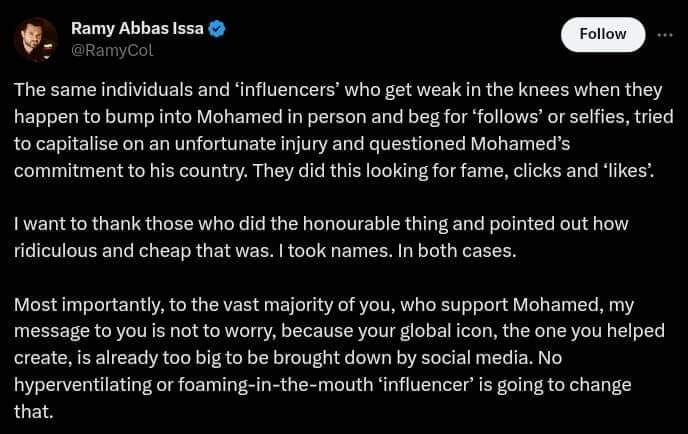Click the paragraph beginning "The same individuals"
688x434 pixels.
[344, 130]
